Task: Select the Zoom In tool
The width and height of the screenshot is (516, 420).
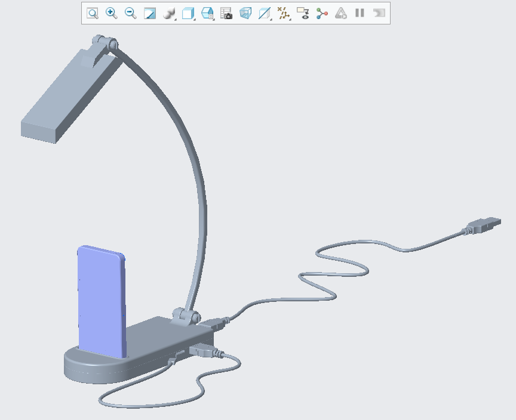Action: [x=112, y=14]
